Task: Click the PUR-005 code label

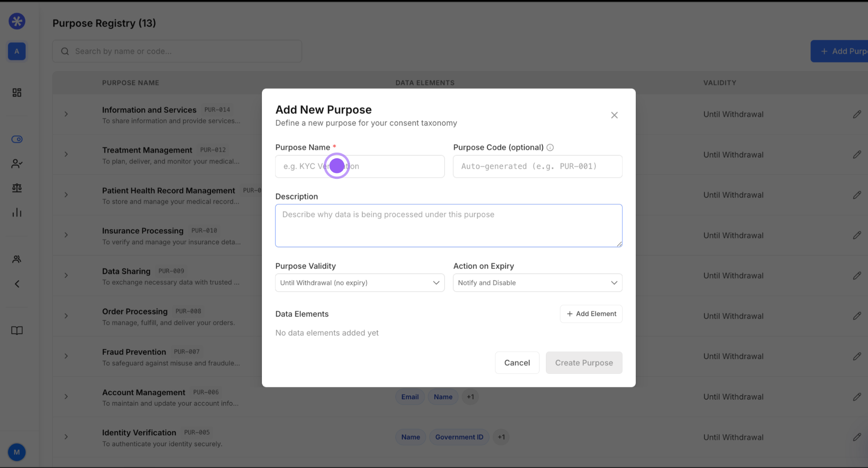Action: coord(197,433)
